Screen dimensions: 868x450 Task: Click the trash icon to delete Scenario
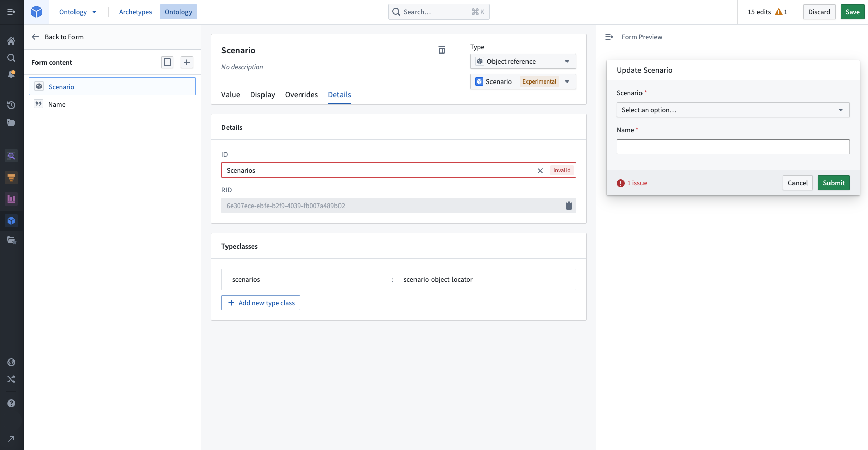(x=442, y=50)
